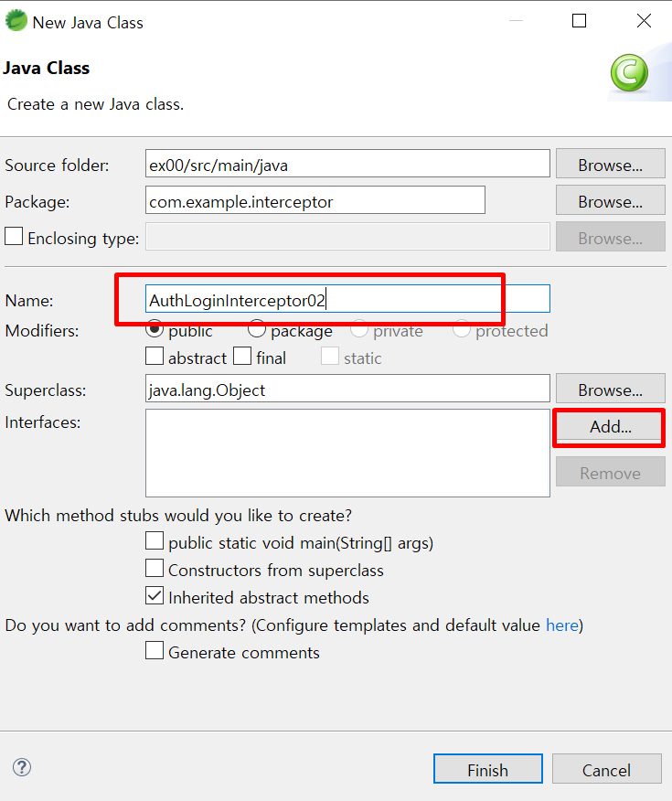Uncheck Inherited abstract methods
Image resolution: width=672 pixels, height=801 pixels.
coord(155,595)
